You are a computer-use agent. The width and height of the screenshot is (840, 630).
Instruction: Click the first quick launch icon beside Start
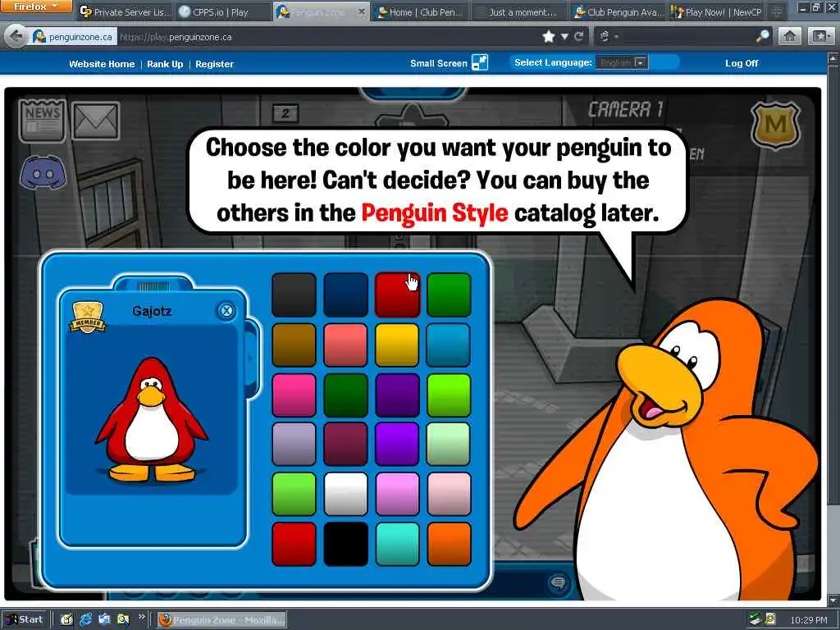point(66,619)
